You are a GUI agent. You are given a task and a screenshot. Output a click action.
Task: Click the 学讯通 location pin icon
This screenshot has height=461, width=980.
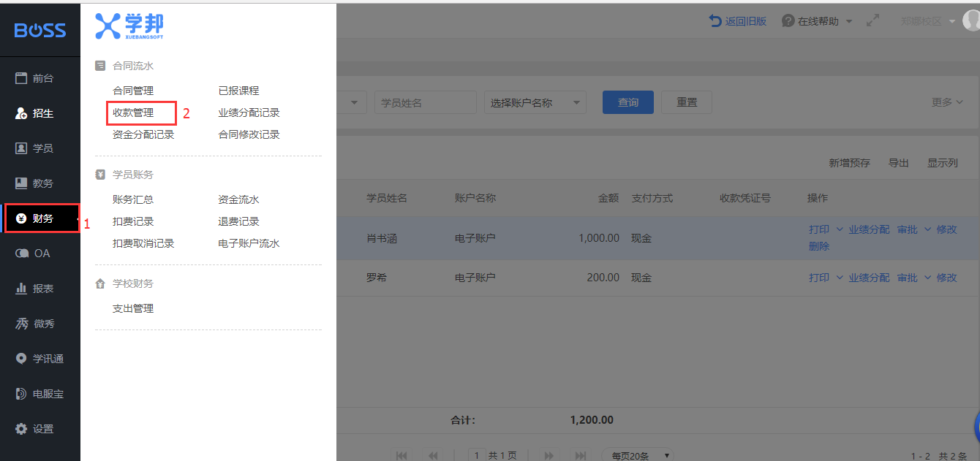(21, 359)
